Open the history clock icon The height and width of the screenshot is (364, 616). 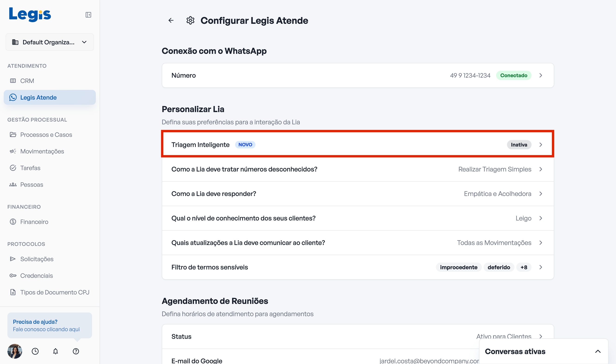(35, 351)
